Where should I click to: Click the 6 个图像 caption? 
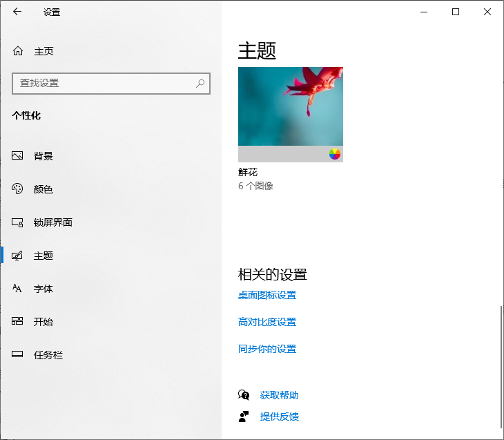[x=255, y=186]
